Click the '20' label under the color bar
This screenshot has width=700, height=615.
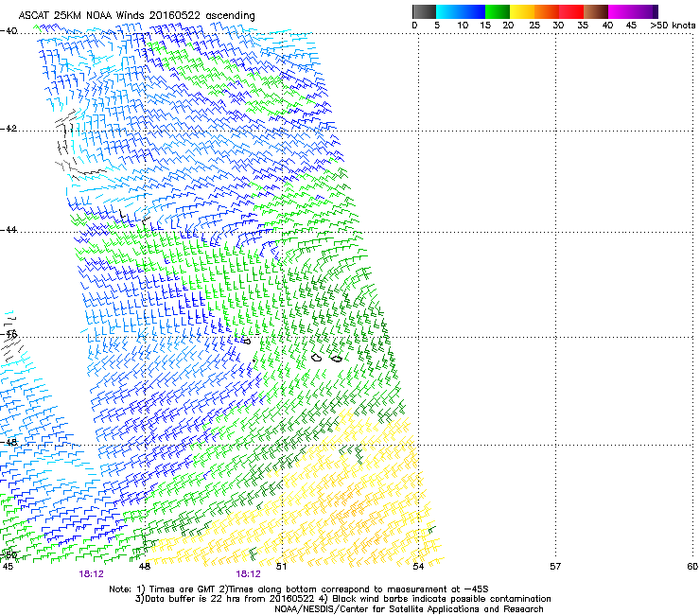click(x=508, y=26)
